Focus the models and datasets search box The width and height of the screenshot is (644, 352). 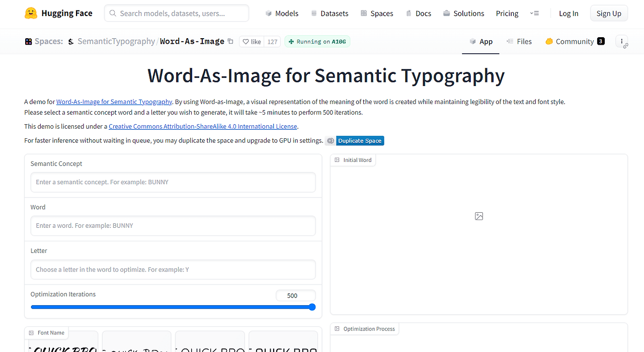(x=177, y=14)
